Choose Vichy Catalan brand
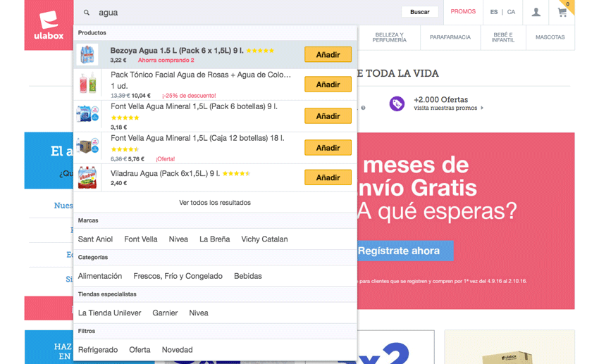Viewport: 599px width, 364px height. pos(264,239)
